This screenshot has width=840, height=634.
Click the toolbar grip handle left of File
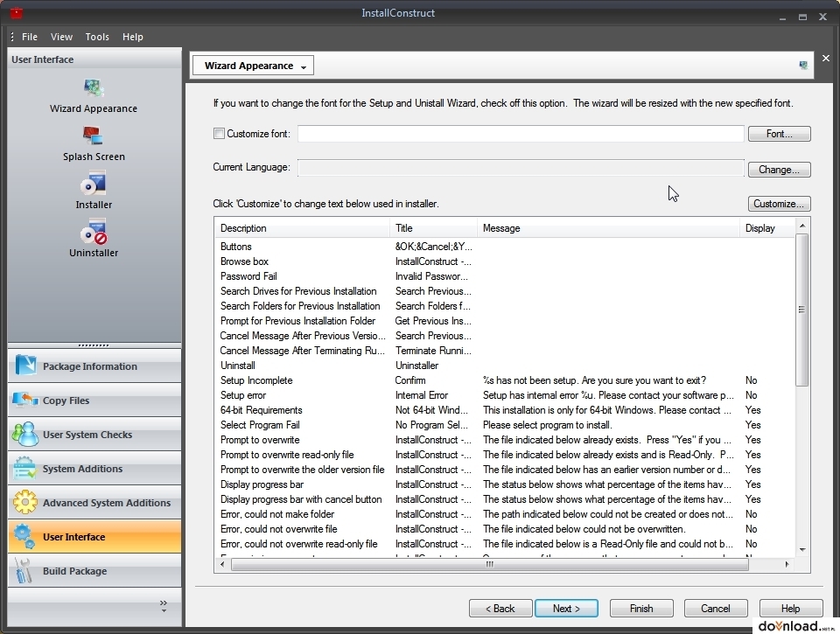(12, 37)
